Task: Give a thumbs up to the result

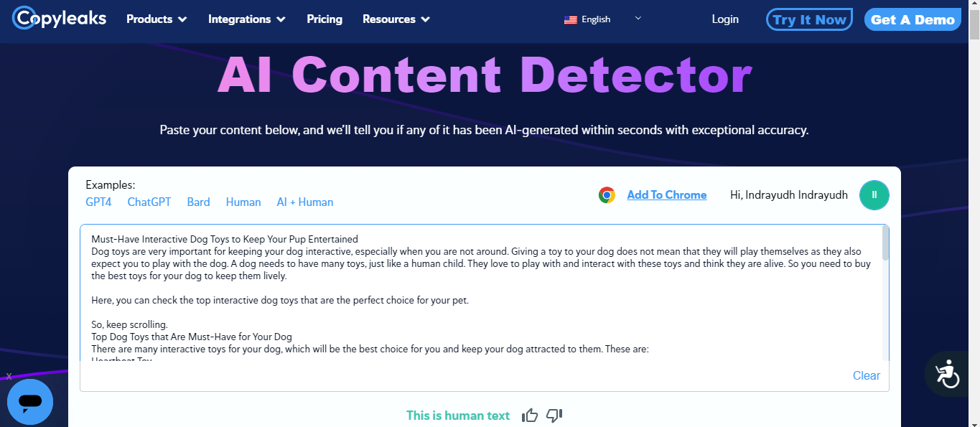Action: (530, 415)
